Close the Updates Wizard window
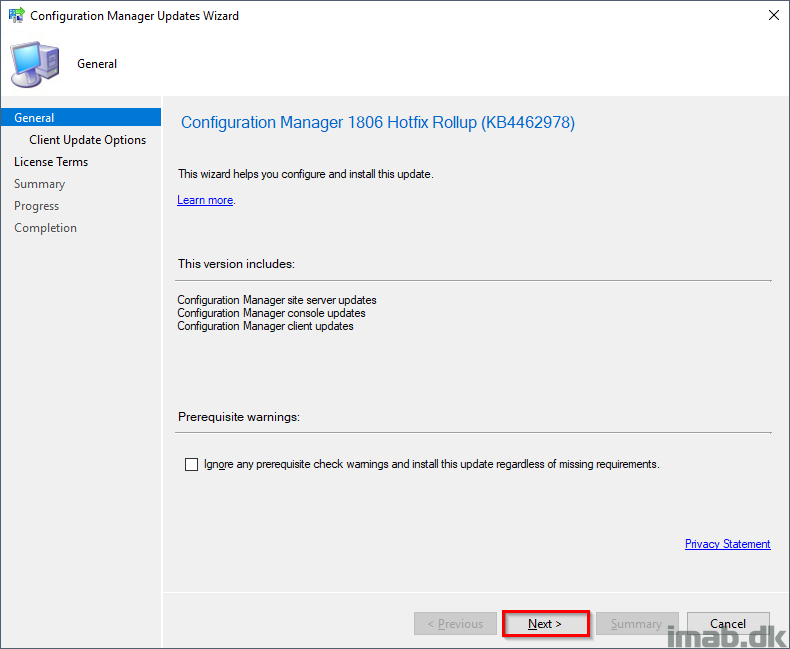 [774, 15]
